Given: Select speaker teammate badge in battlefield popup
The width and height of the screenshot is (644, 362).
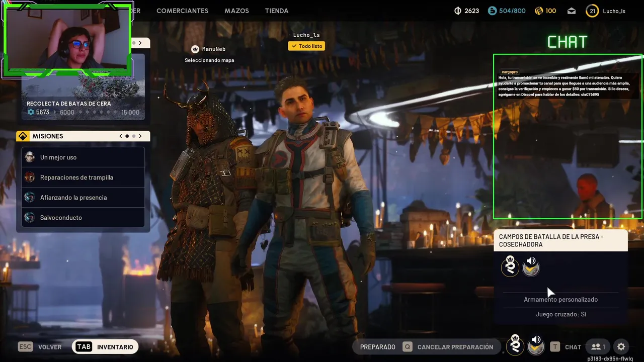Looking at the screenshot, I should pyautogui.click(x=531, y=266).
